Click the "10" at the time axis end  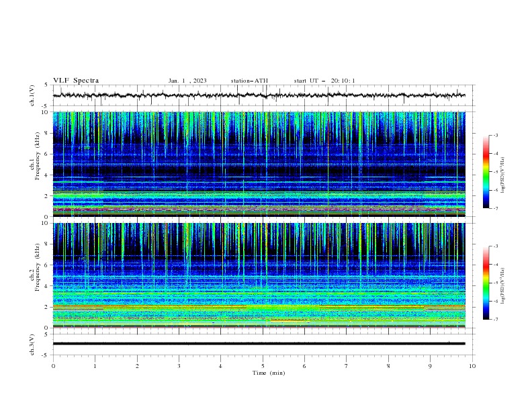point(472,366)
